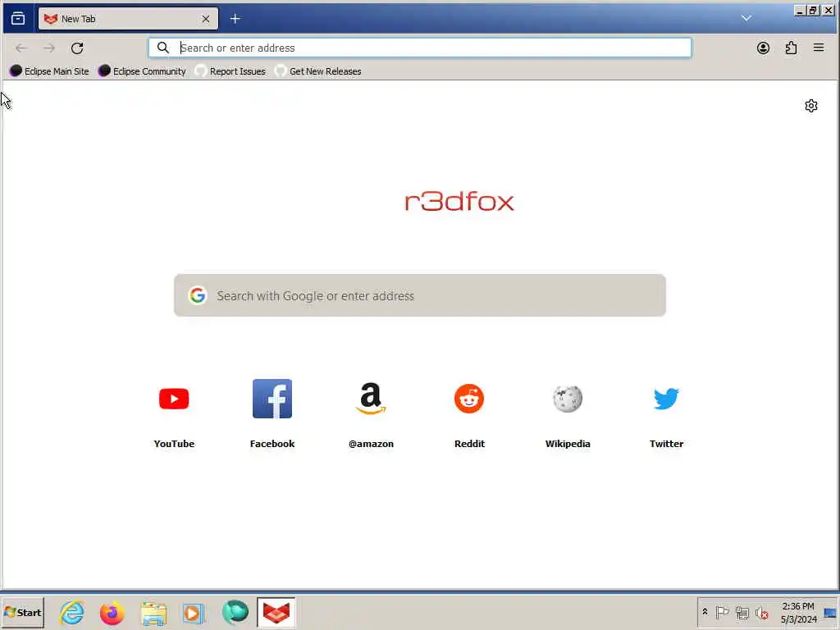Minimize the r3dfox window
The height and width of the screenshot is (630, 840).
(799, 10)
